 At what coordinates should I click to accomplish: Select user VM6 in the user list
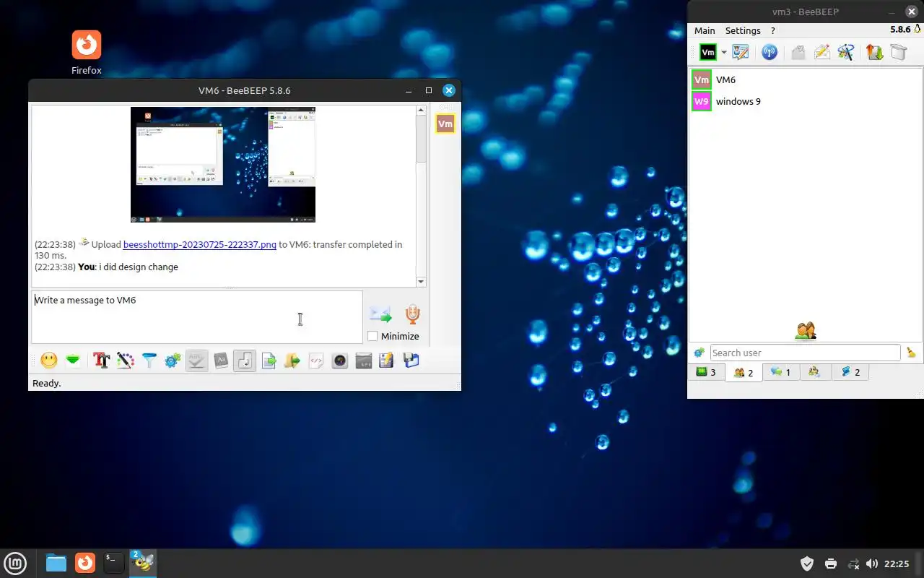pyautogui.click(x=805, y=79)
